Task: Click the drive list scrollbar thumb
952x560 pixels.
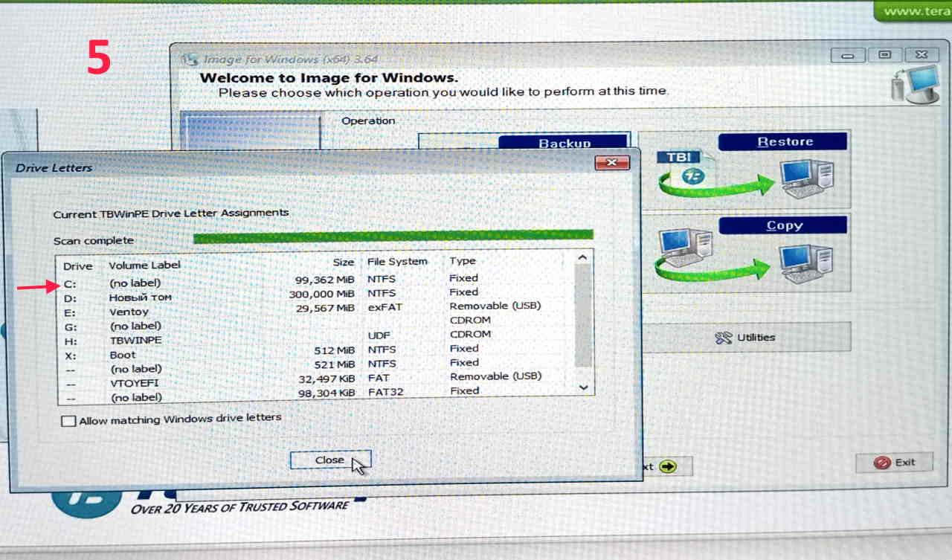Action: tap(584, 315)
